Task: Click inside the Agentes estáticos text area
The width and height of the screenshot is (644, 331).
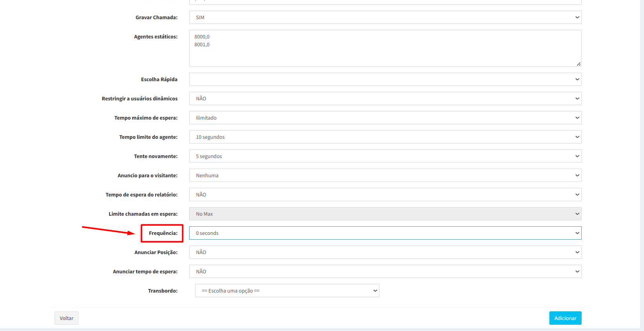Action: point(385,48)
